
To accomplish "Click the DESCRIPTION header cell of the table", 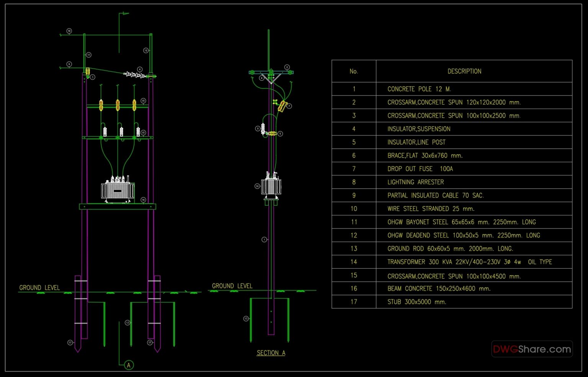I will tap(465, 71).
